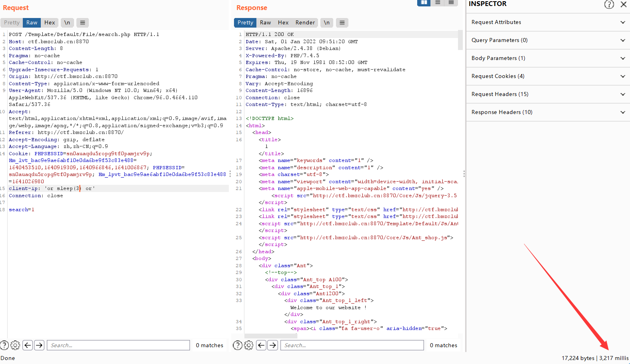Viewport: 630px width, 364px height.
Task: Click Request panel divider drag handle
Action: (x=230, y=174)
